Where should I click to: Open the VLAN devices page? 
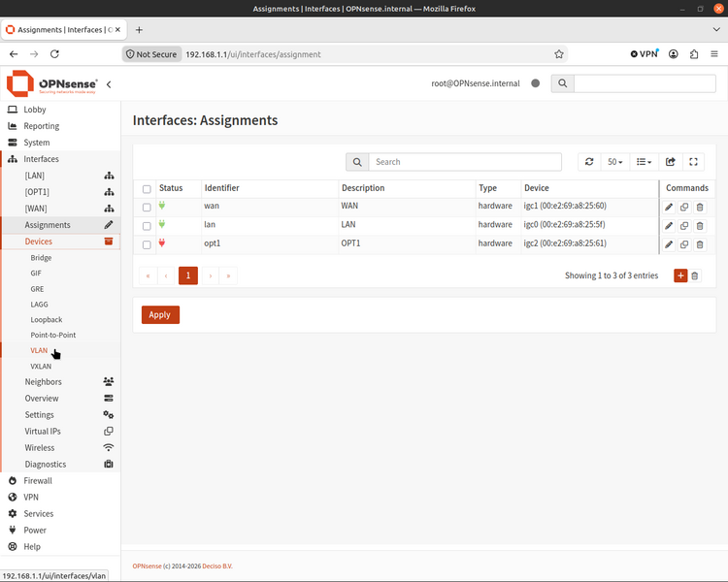point(39,350)
